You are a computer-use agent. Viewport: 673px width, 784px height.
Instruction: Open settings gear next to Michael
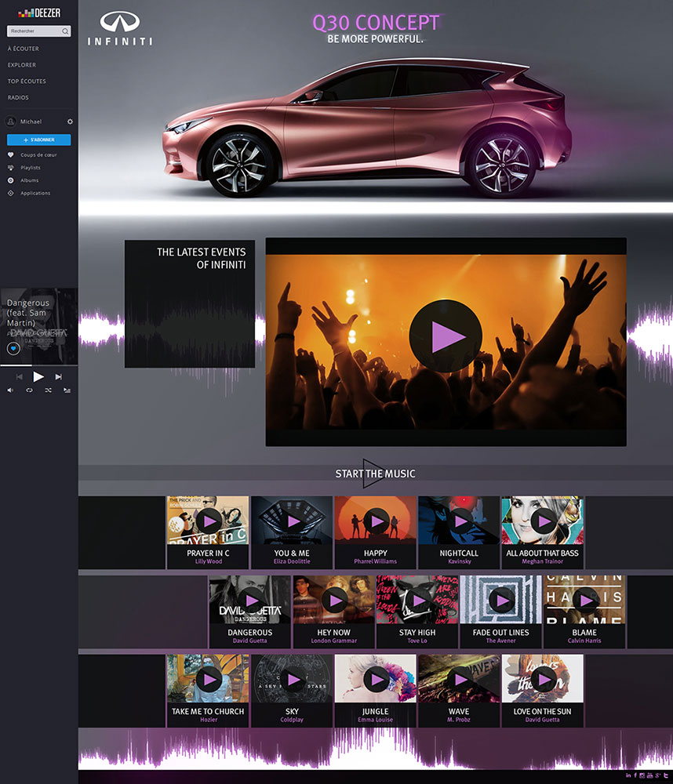[70, 122]
